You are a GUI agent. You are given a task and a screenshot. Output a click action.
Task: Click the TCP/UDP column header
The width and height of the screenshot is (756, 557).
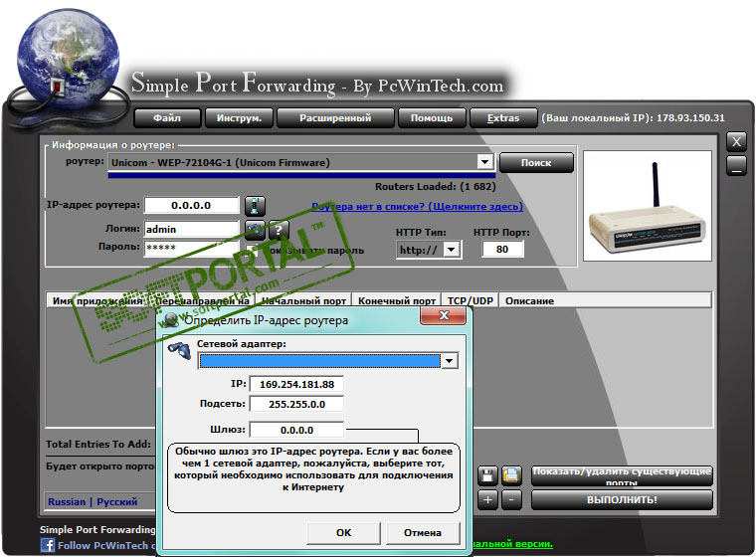click(x=471, y=300)
